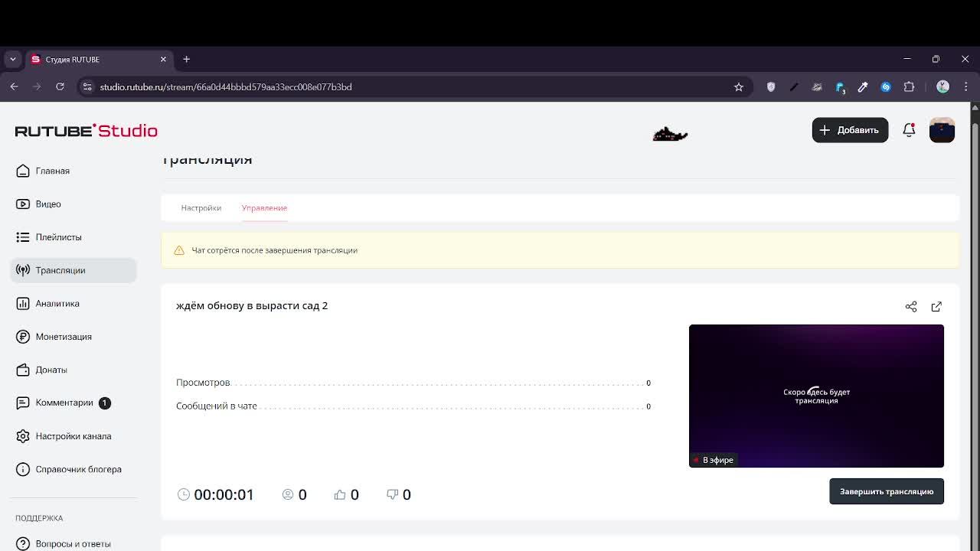Click the chart icon next to Аналитика

[x=23, y=304]
